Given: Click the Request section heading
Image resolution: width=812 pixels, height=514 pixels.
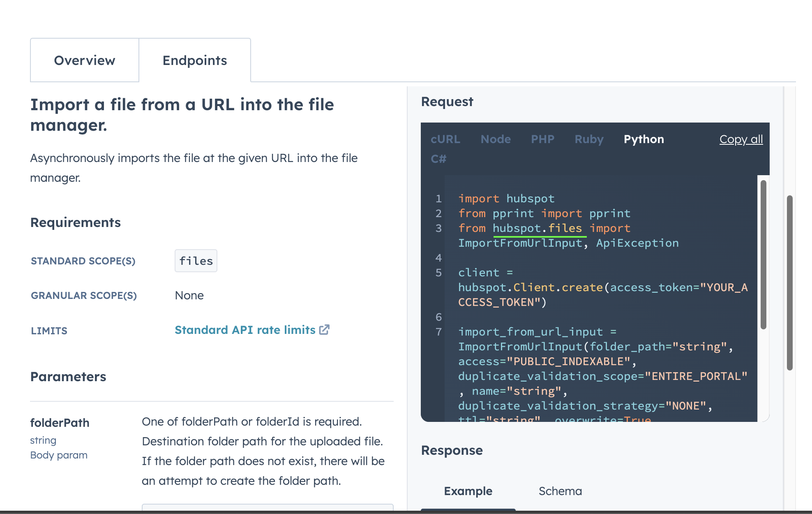Looking at the screenshot, I should coord(447,102).
